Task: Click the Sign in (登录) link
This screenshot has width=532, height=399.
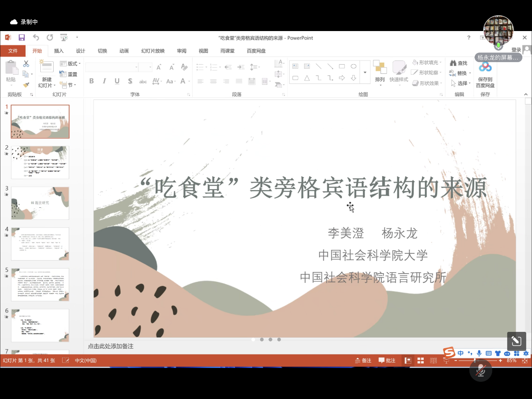Action: 516,50
